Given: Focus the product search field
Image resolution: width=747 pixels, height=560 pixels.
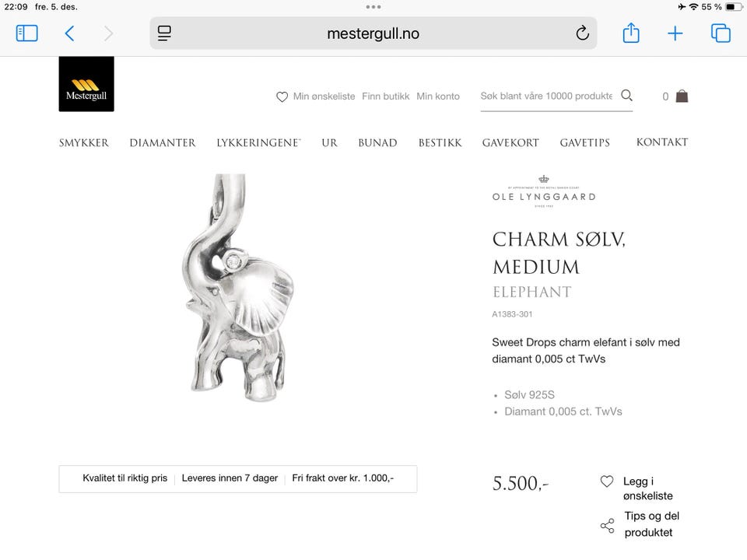Looking at the screenshot, I should tap(546, 96).
